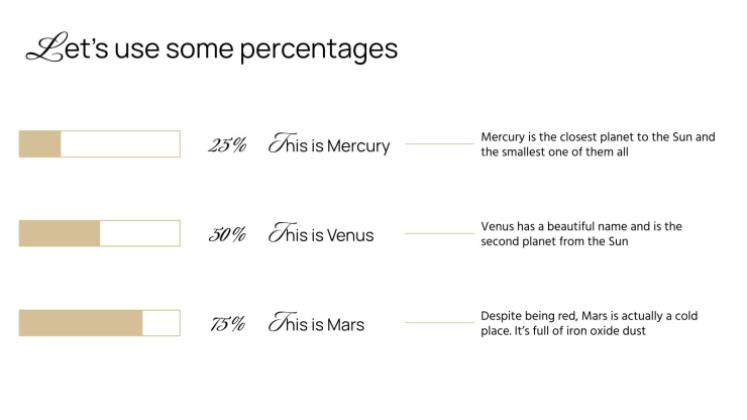Select the connector line beside Mars heading

point(438,323)
